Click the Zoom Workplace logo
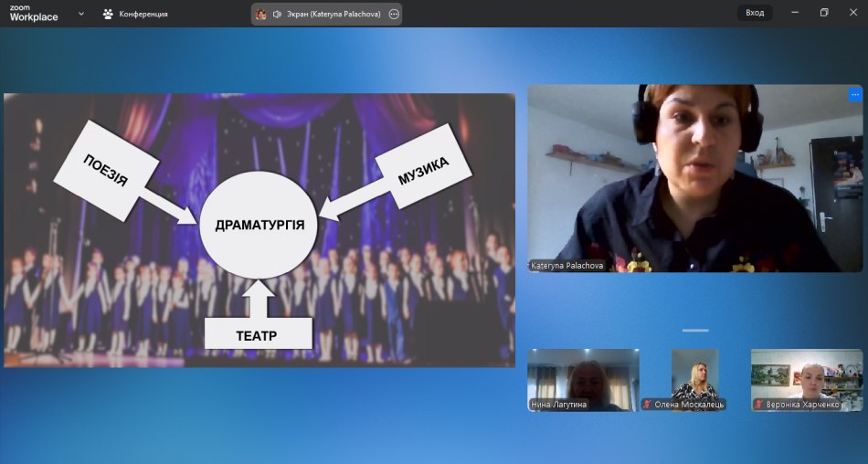 pos(34,14)
